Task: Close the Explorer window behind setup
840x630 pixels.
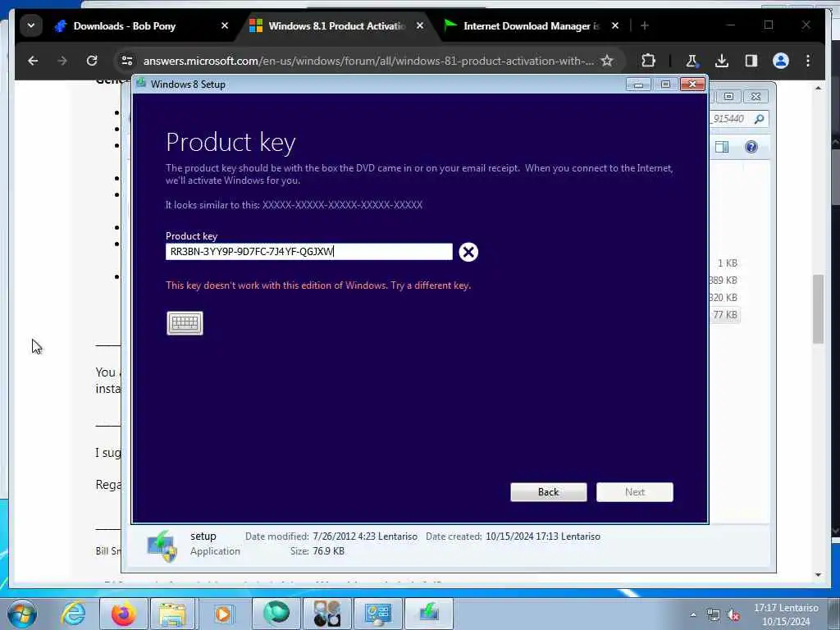Action: [x=756, y=97]
